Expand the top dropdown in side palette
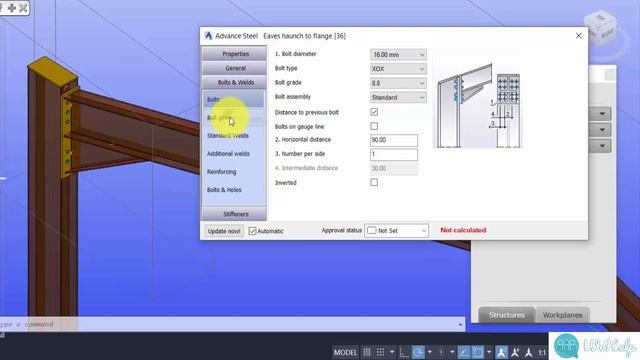Image resolution: width=640 pixels, height=360 pixels. [x=602, y=114]
